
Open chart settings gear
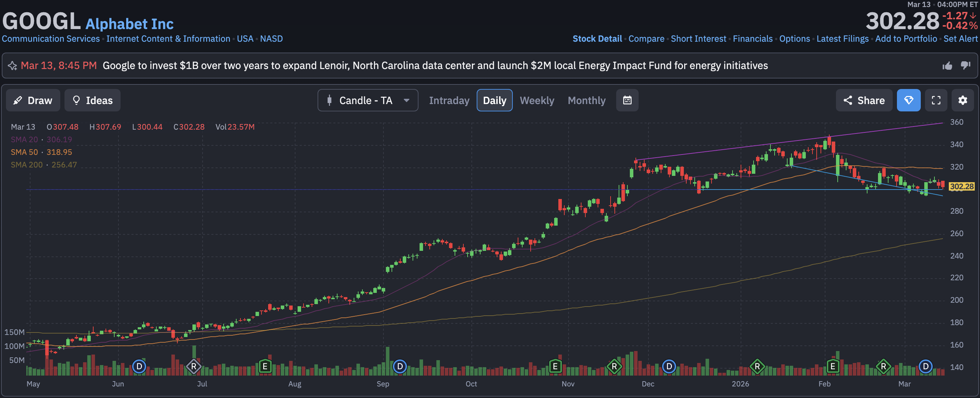click(962, 100)
